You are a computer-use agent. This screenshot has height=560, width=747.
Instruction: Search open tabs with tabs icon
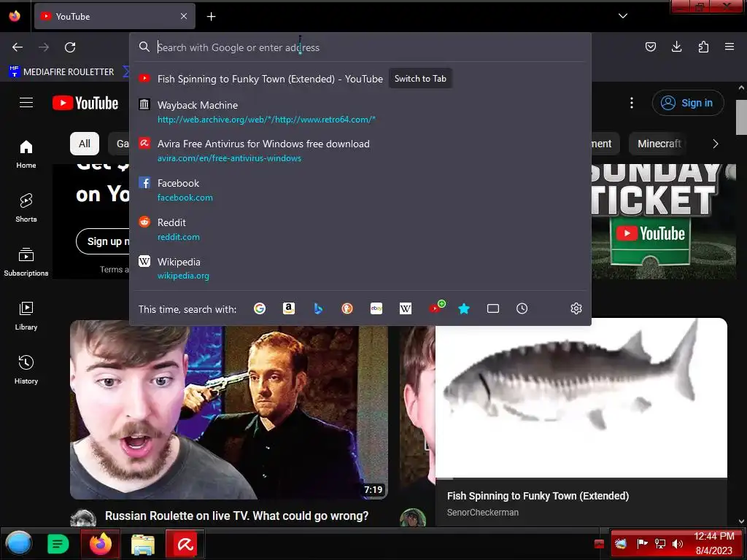tap(493, 308)
